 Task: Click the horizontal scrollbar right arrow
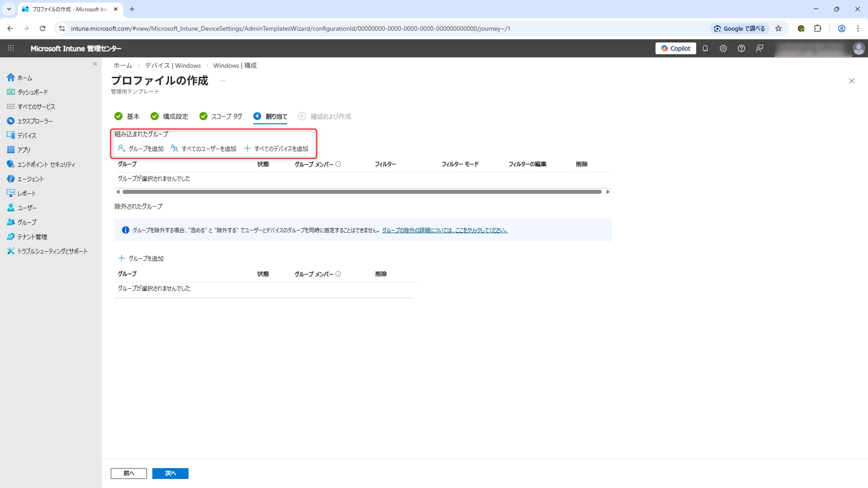608,192
